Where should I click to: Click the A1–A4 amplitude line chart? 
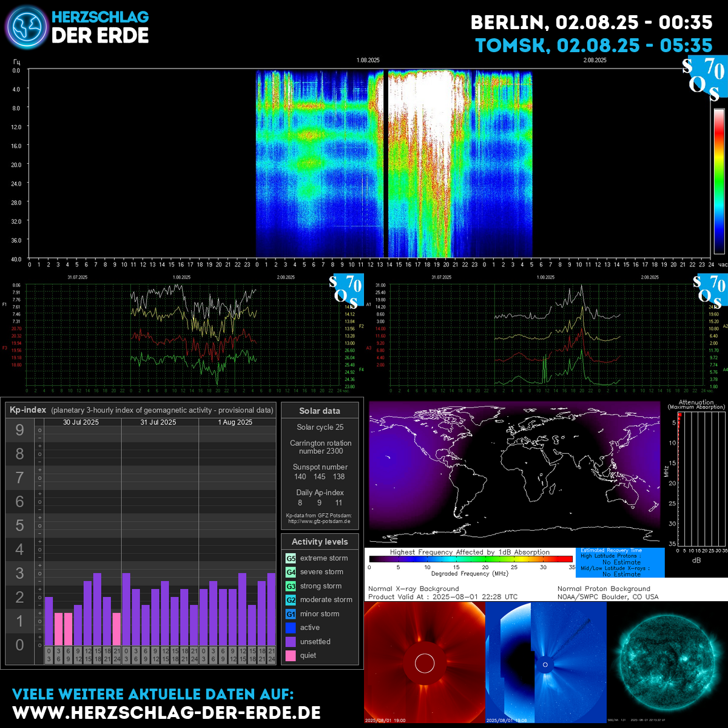545,335
